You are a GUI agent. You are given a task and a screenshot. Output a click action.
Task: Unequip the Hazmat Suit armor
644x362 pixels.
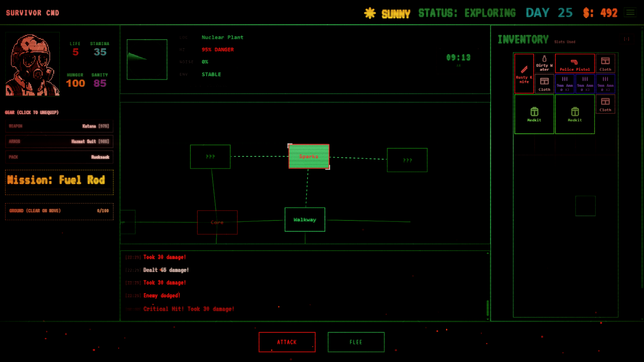[x=59, y=141]
